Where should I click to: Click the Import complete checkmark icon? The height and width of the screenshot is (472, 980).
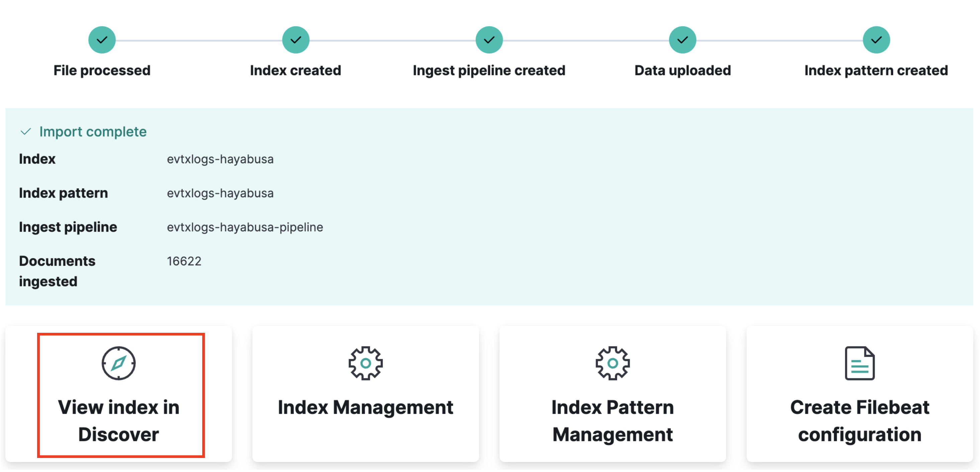click(26, 132)
